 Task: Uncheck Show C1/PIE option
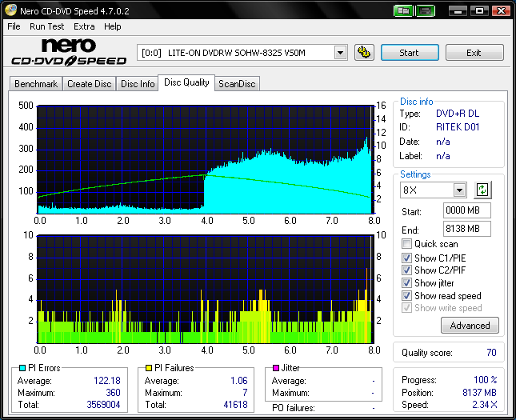pos(406,258)
